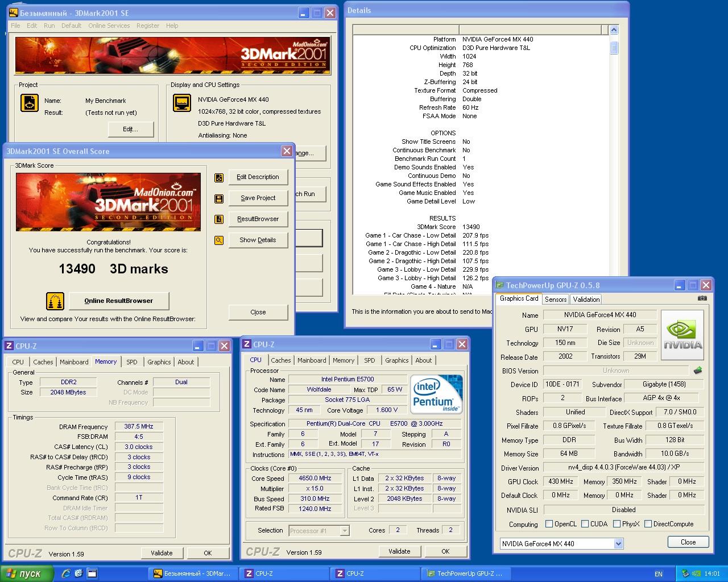Click the NVIDIA tray icon
The width and height of the screenshot is (728, 582).
[697, 573]
